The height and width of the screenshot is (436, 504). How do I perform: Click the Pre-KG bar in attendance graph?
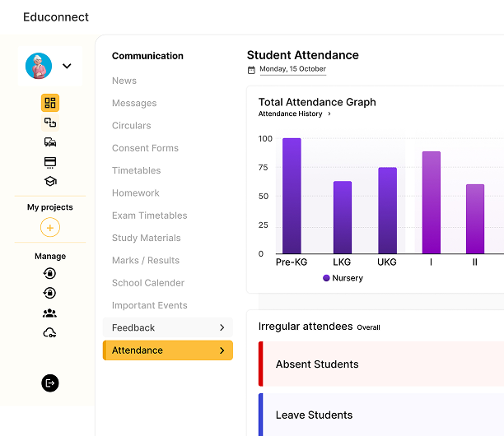[292, 196]
